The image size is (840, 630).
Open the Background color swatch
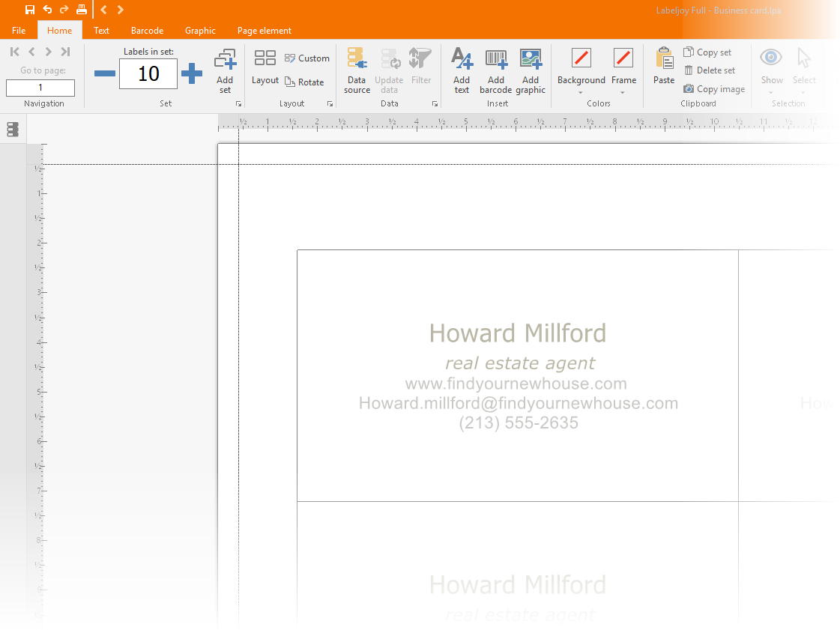click(581, 58)
